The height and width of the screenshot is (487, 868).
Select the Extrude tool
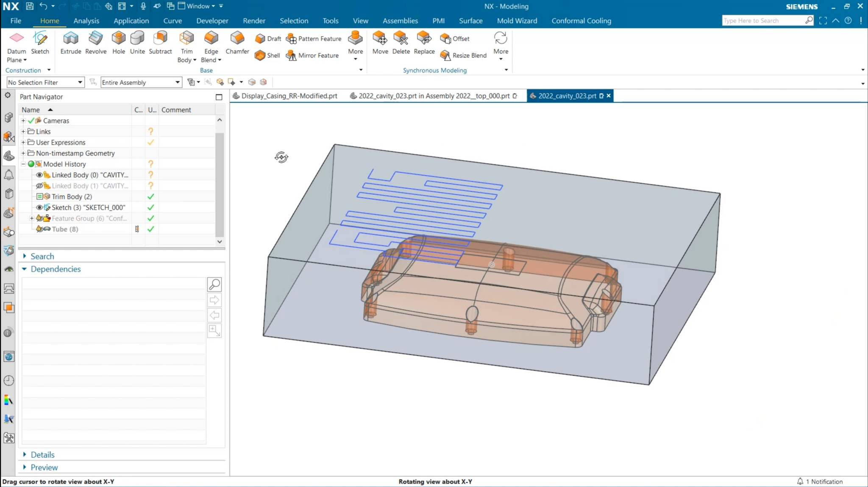pyautogui.click(x=70, y=41)
